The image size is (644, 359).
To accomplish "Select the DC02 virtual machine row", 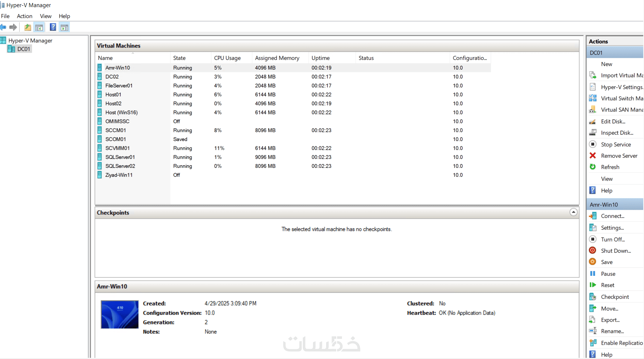I will click(293, 77).
